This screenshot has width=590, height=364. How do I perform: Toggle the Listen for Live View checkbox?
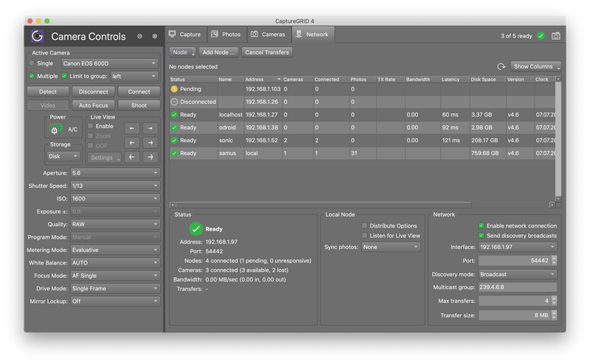(364, 235)
